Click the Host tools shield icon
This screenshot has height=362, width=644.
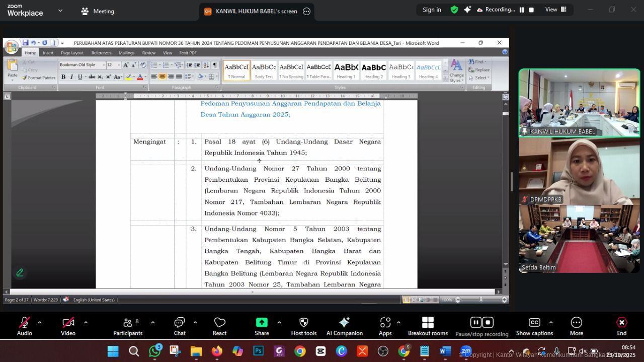(303, 326)
